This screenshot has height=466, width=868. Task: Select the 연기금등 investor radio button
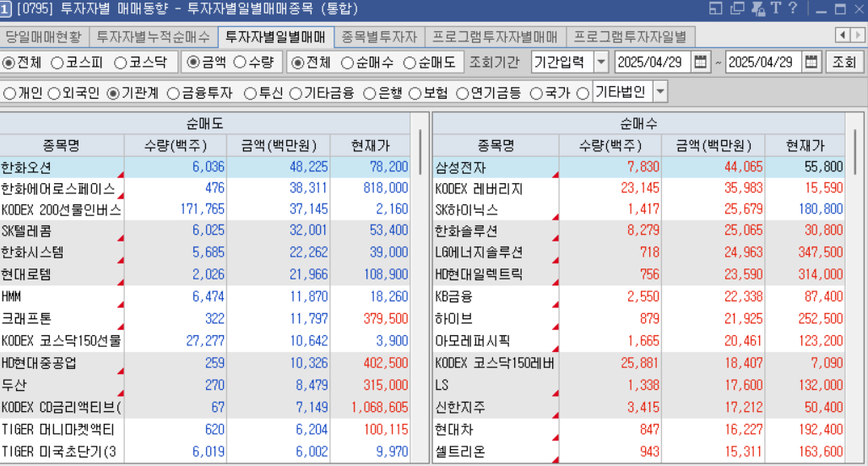point(462,94)
